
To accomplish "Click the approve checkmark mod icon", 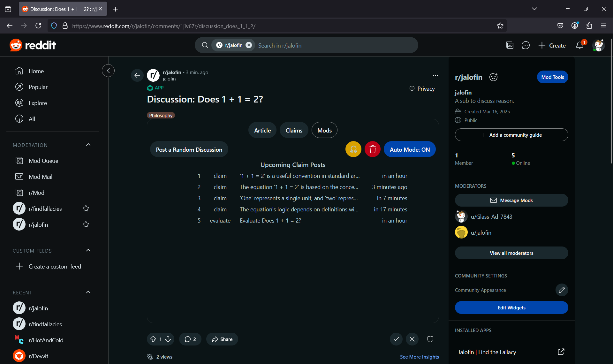I will (396, 339).
